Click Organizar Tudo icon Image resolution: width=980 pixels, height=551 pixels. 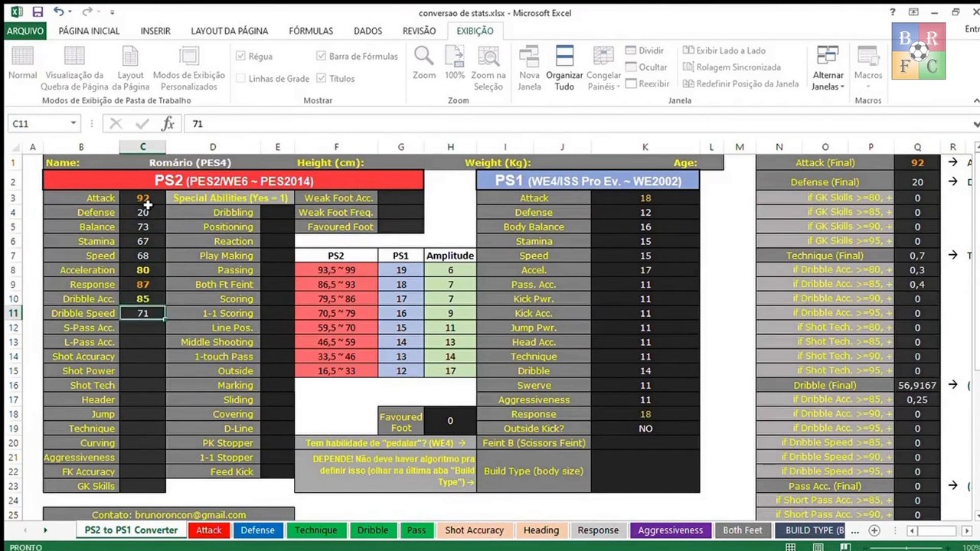pyautogui.click(x=564, y=67)
